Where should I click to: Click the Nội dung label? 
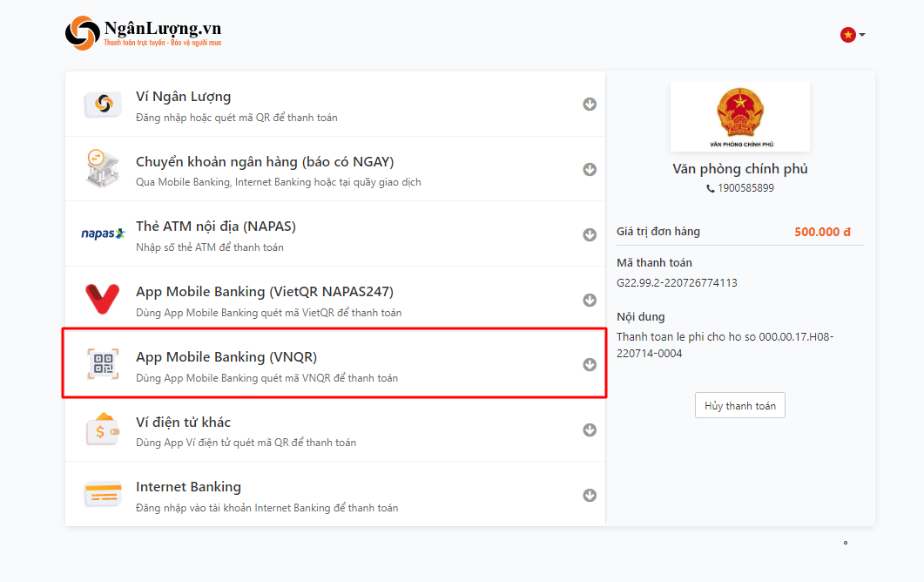point(641,316)
